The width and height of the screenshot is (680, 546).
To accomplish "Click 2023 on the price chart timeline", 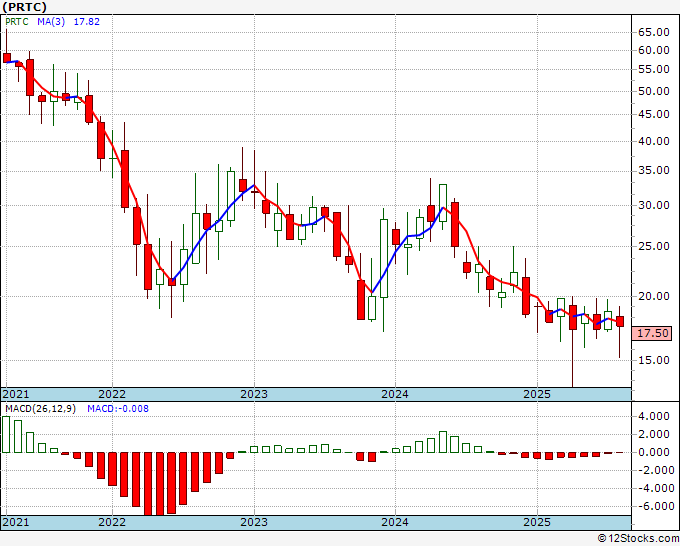I will coord(254,394).
